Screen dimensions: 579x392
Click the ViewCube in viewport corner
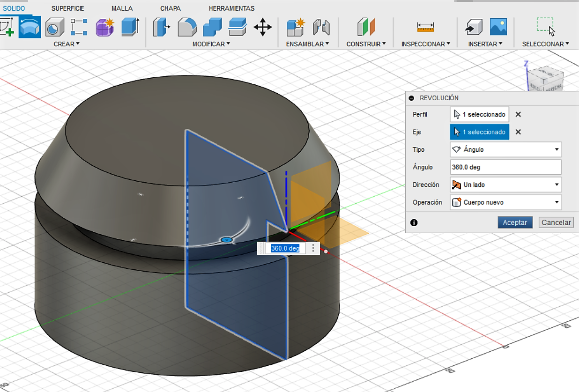point(546,79)
